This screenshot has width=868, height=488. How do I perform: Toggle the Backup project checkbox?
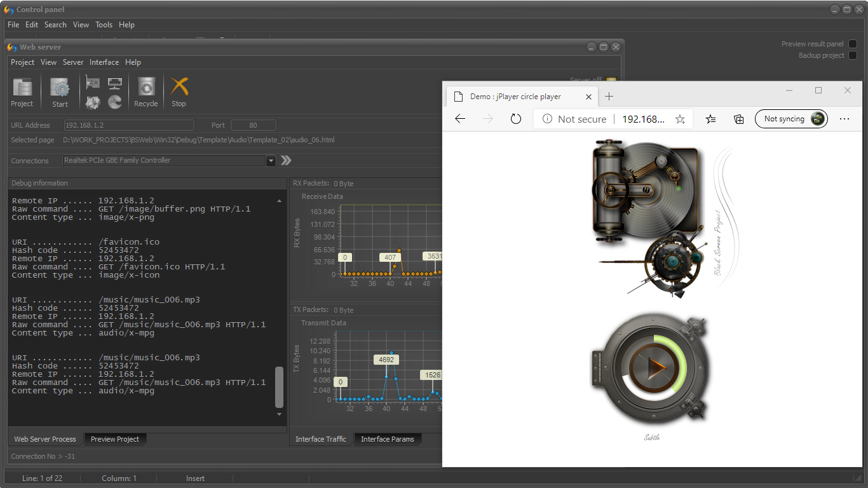coord(853,55)
